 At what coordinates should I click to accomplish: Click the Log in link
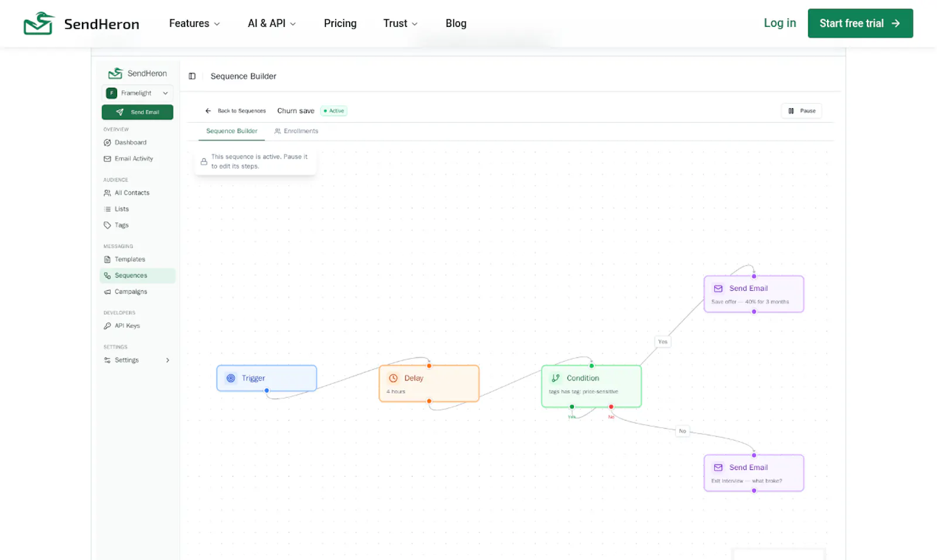(779, 23)
